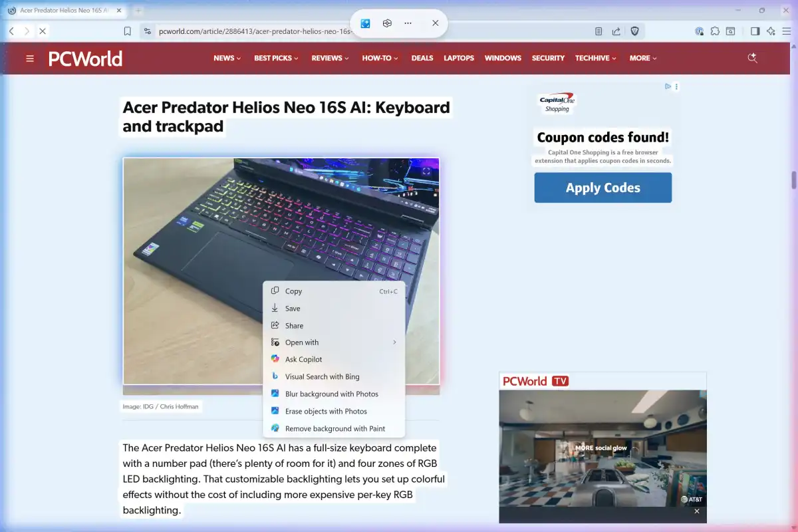Viewport: 798px width, 532px height.
Task: Choose Share in the context menu
Action: [x=334, y=326]
